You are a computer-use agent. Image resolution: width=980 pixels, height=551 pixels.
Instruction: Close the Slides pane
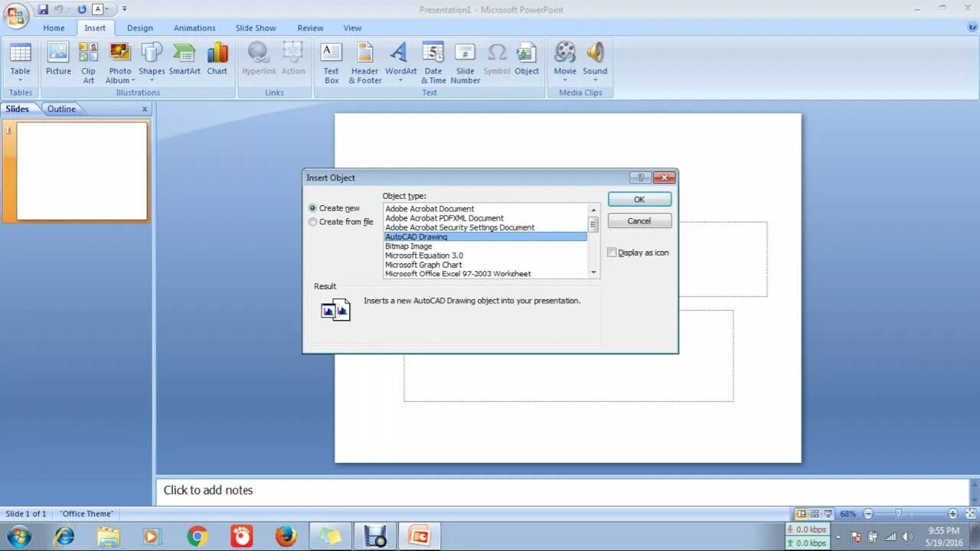[145, 109]
